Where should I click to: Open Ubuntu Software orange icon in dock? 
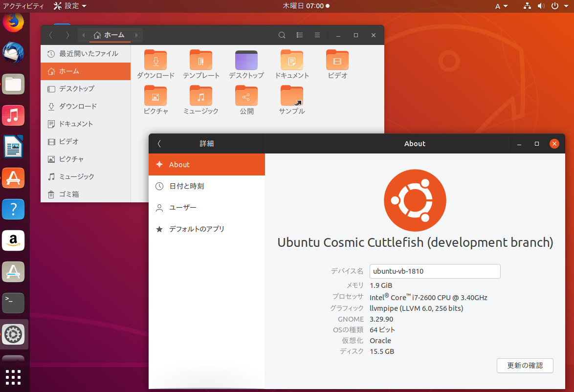click(x=13, y=178)
